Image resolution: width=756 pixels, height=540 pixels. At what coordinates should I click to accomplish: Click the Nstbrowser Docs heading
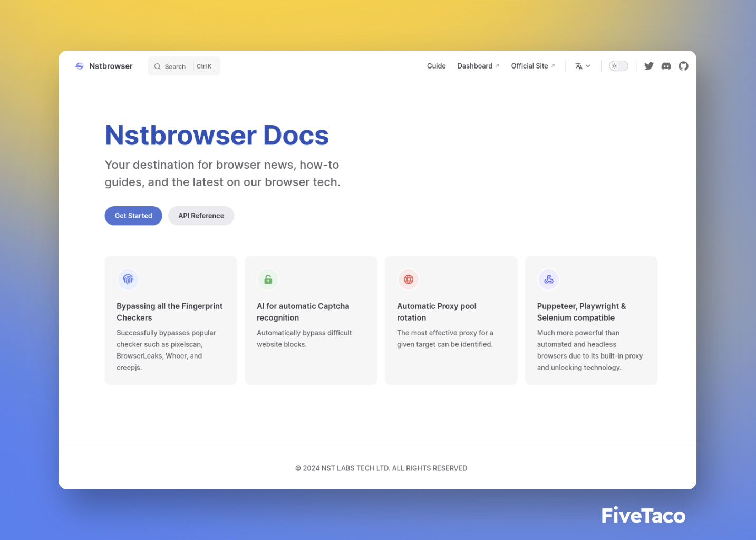tap(217, 136)
